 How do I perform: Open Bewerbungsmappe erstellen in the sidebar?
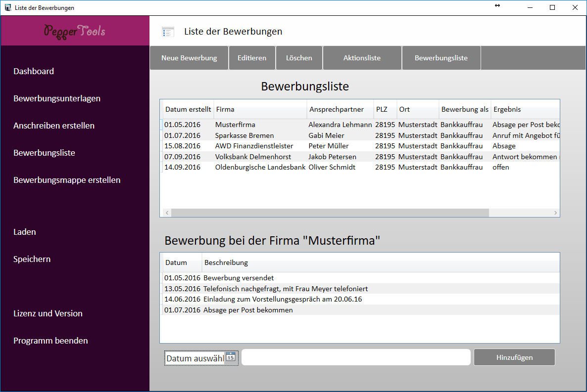pyautogui.click(x=67, y=180)
